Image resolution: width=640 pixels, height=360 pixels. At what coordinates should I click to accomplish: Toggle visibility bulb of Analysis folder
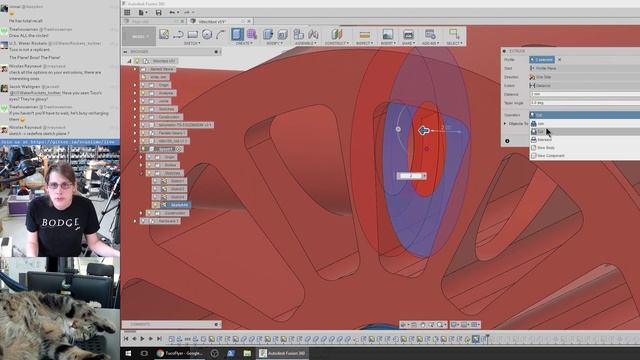coord(143,93)
